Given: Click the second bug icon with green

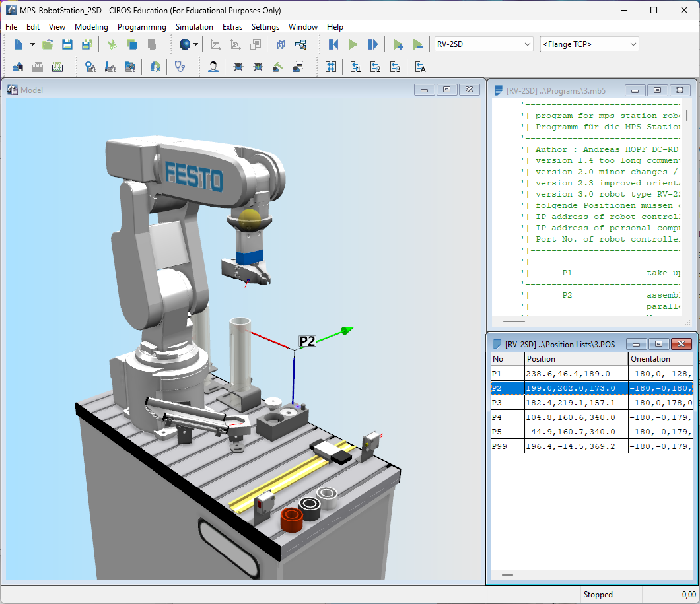Looking at the screenshot, I should tap(258, 67).
